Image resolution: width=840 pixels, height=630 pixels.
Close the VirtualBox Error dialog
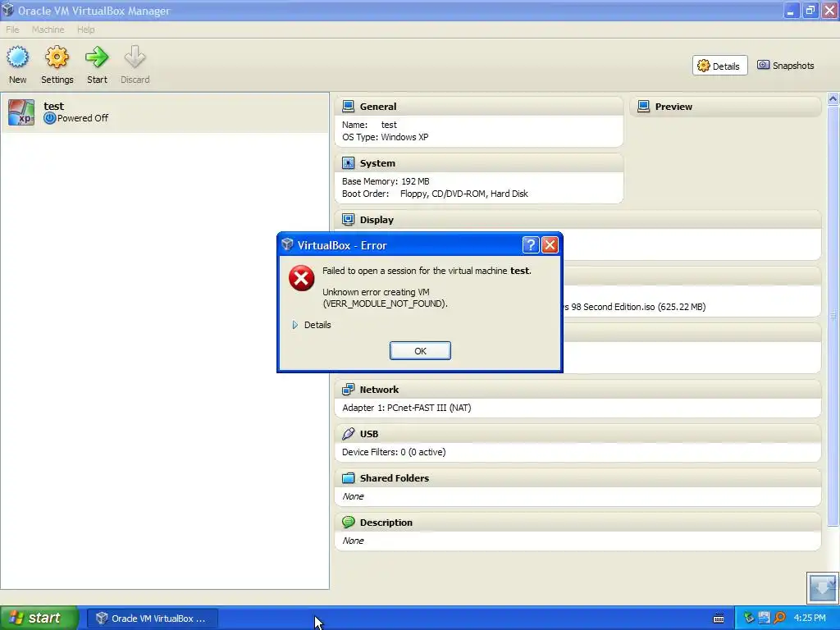550,245
